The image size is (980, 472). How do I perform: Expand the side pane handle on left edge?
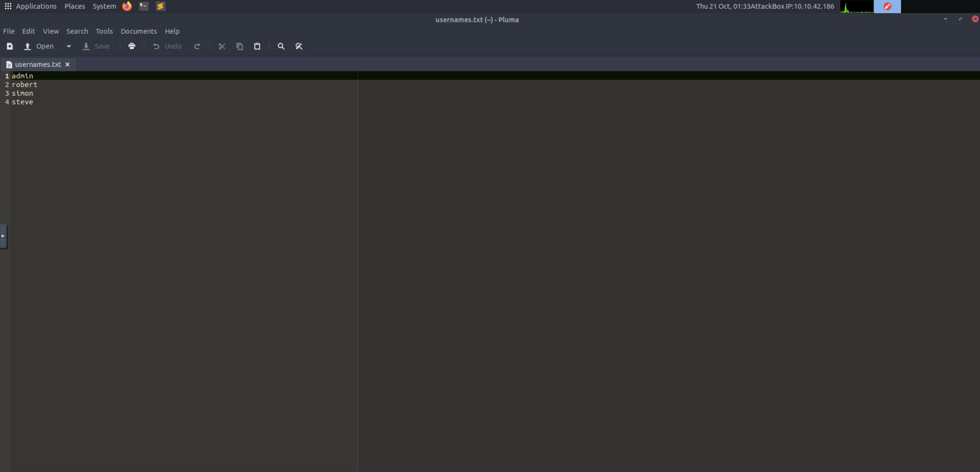coord(3,236)
